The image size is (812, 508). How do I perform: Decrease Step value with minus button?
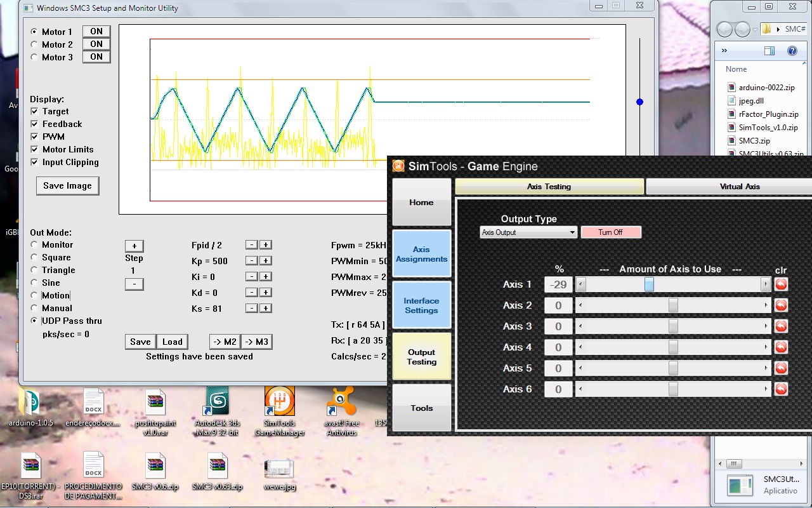134,284
